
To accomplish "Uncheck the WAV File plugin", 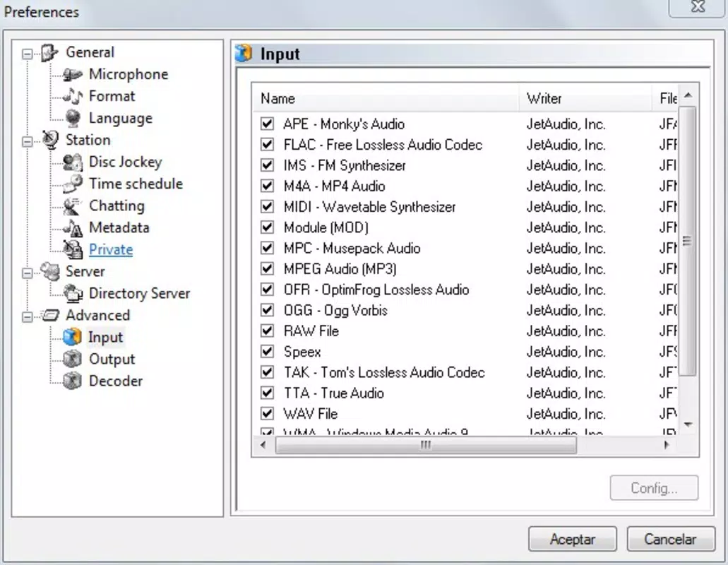I will [267, 414].
